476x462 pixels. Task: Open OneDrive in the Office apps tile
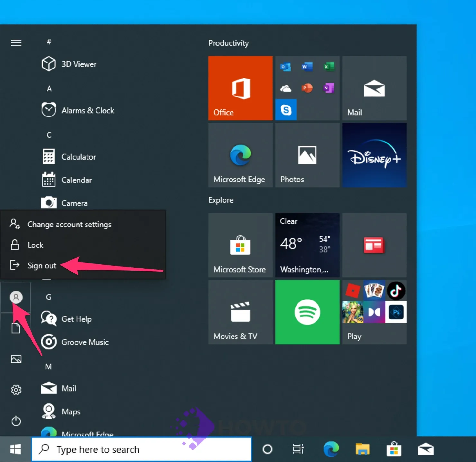point(286,88)
